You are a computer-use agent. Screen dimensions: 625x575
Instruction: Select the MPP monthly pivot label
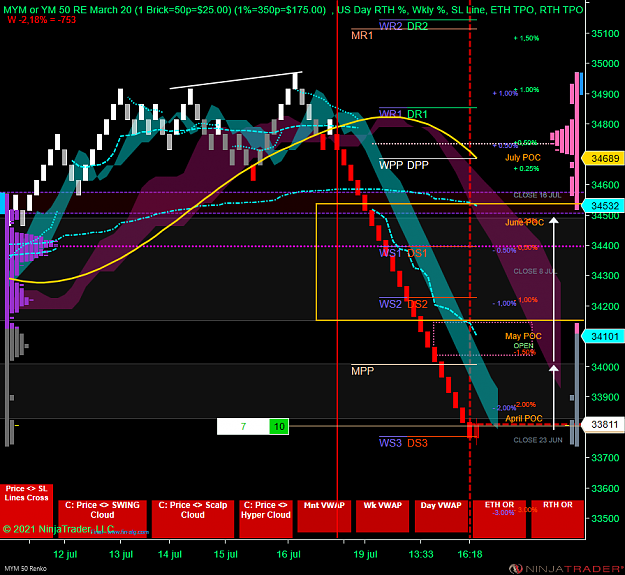(362, 371)
